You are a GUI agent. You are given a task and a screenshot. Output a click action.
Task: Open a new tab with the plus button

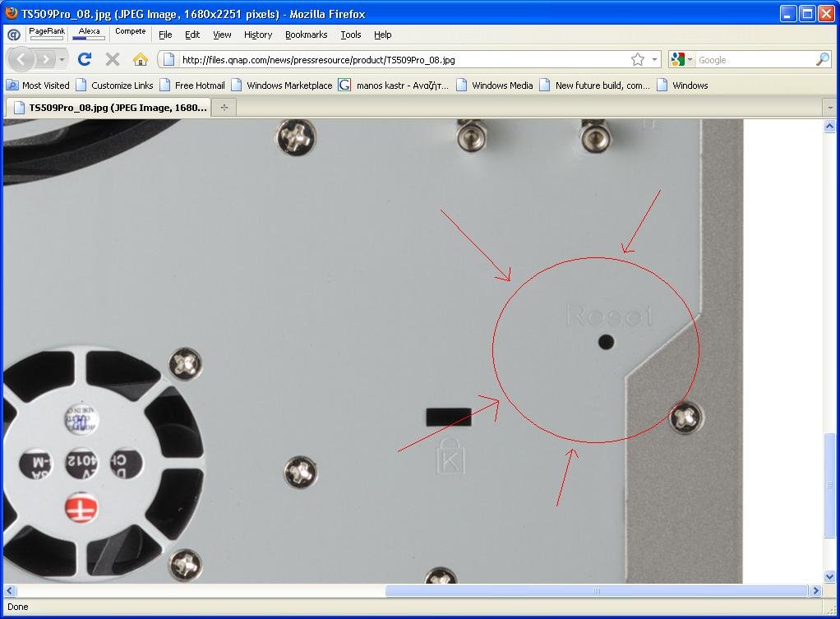coord(224,107)
